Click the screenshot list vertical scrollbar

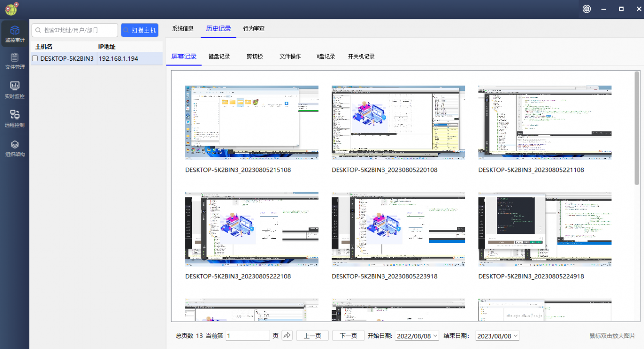637,128
